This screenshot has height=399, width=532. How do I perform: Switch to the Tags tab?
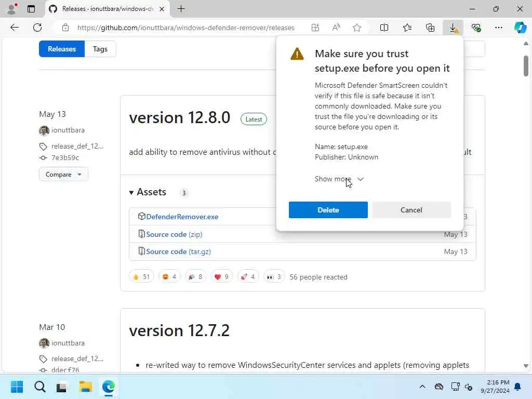(100, 49)
